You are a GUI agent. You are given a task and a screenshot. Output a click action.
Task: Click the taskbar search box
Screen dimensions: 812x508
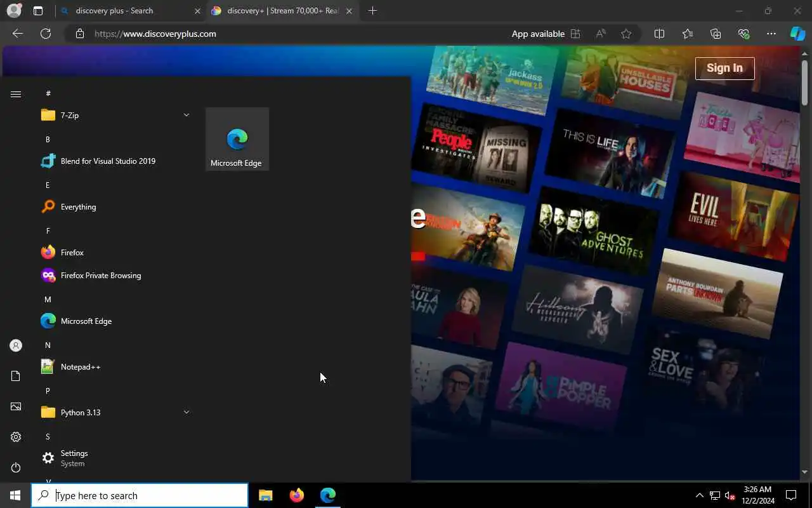pyautogui.click(x=140, y=495)
